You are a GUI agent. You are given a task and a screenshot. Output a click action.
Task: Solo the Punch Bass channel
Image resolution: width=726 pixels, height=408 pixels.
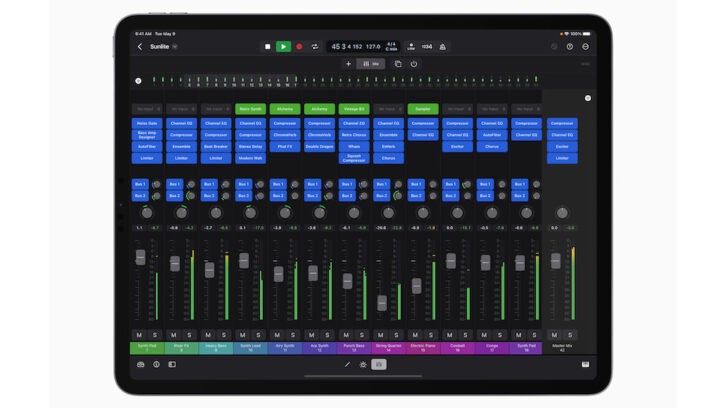point(362,335)
